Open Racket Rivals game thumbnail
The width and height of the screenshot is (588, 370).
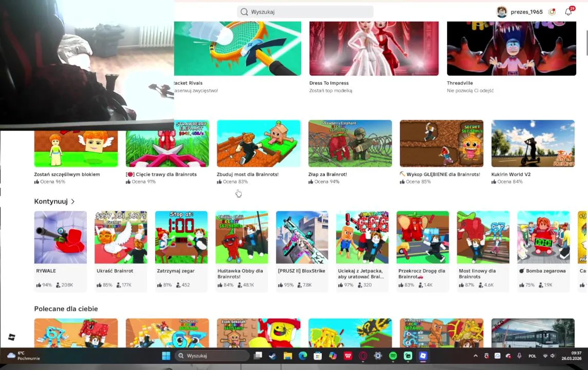pos(238,48)
